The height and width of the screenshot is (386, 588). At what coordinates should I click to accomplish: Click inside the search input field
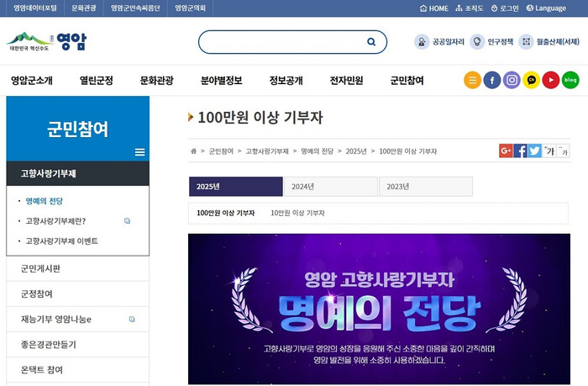click(281, 42)
